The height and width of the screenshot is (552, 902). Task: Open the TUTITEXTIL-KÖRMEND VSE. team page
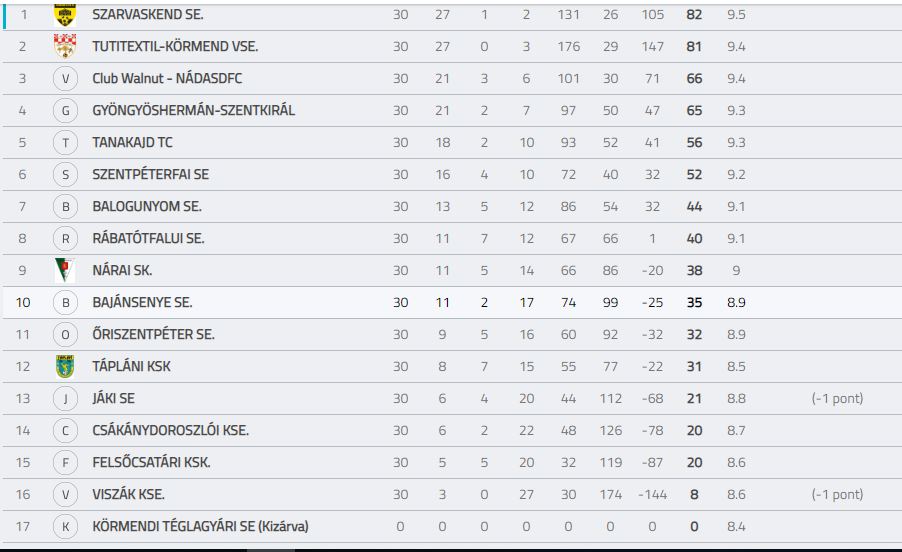[175, 47]
